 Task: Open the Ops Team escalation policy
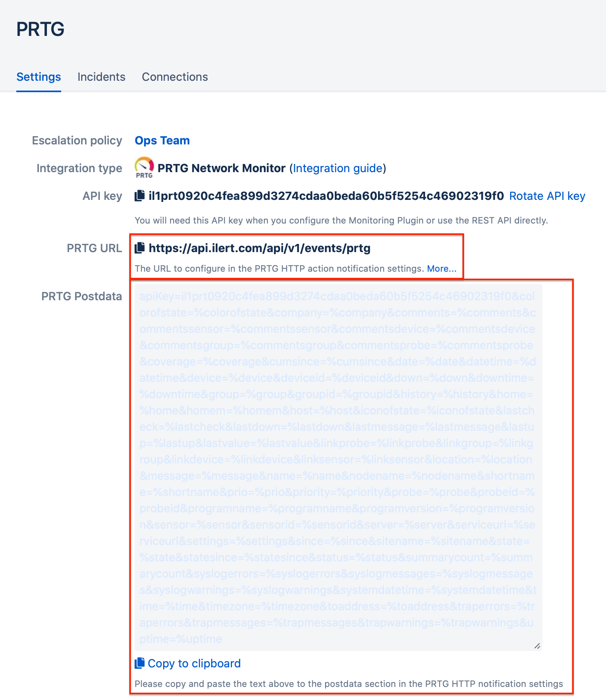(162, 140)
